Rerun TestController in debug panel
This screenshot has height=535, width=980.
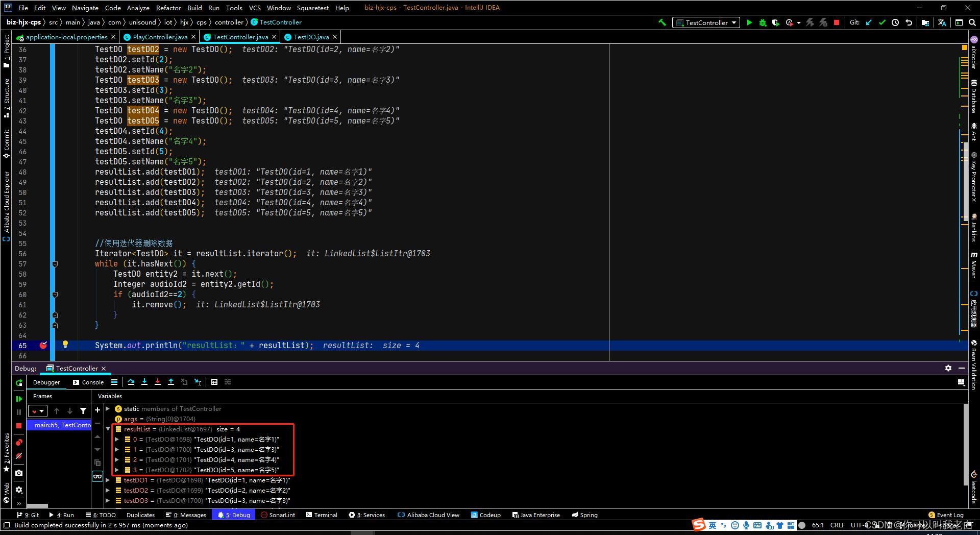pyautogui.click(x=19, y=383)
